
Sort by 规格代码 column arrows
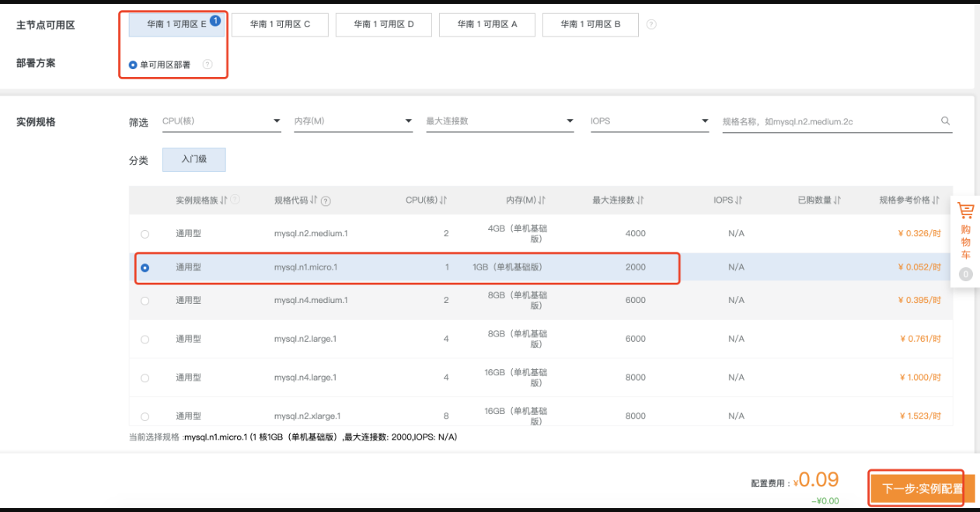point(314,200)
